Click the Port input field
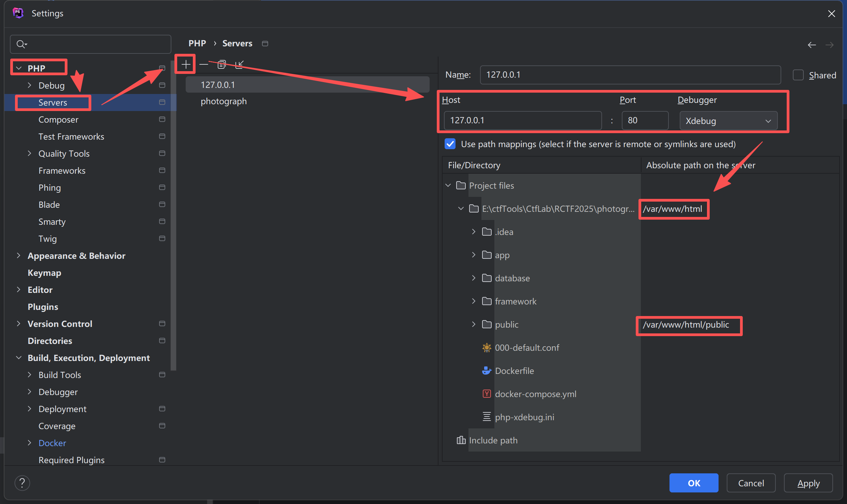847x504 pixels. click(x=645, y=121)
